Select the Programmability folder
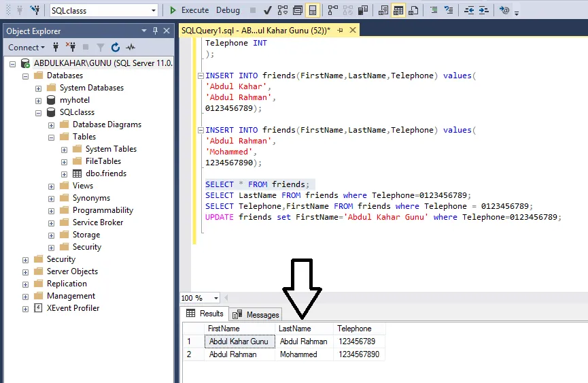This screenshot has width=588, height=383. pos(103,210)
